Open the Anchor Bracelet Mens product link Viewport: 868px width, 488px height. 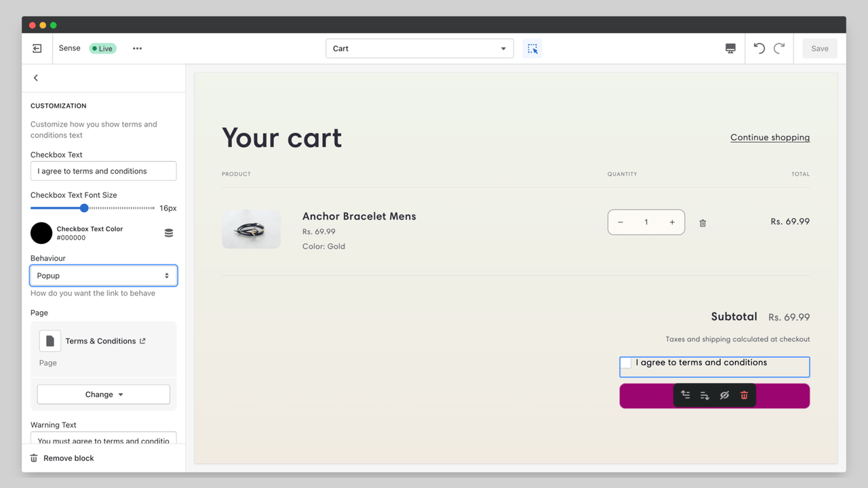pos(359,216)
